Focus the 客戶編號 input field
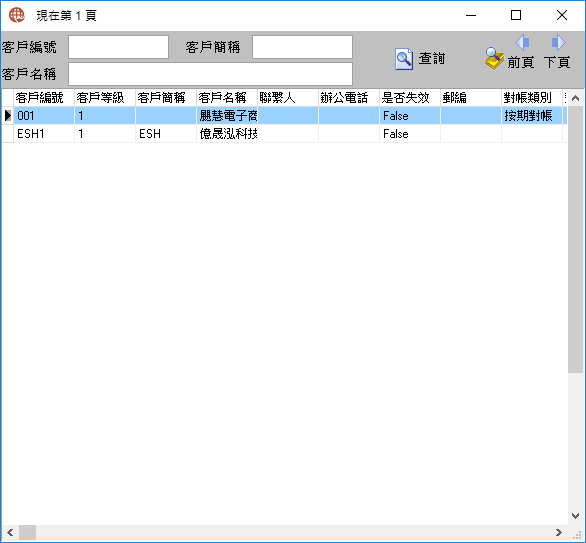 pos(118,47)
